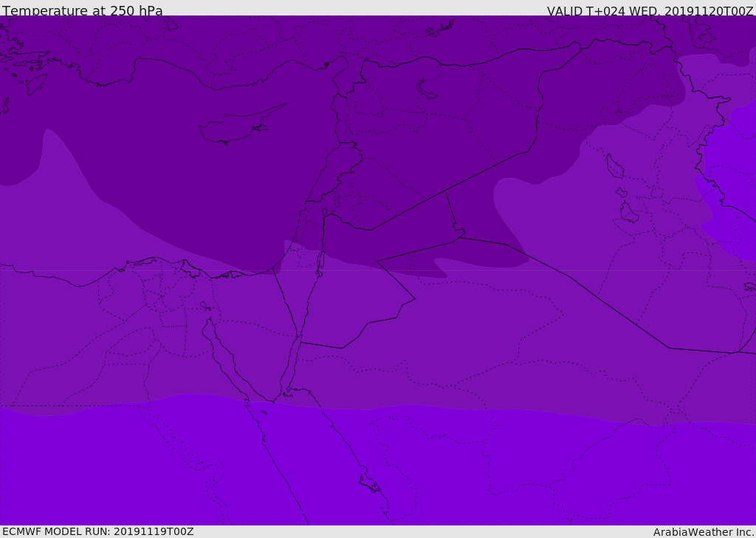
Task: Click the 'VALID T+024 WED. 20191120T00Z' label
Action: [650, 10]
